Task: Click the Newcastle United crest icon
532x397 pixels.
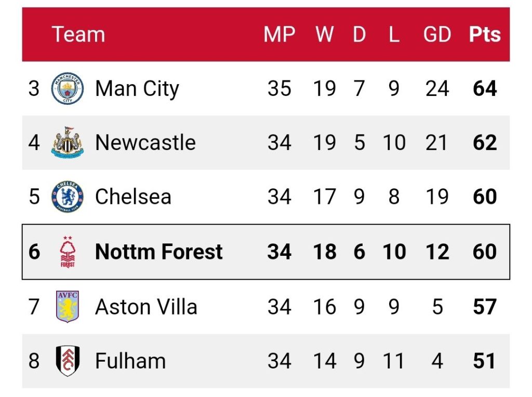Action: tap(68, 142)
